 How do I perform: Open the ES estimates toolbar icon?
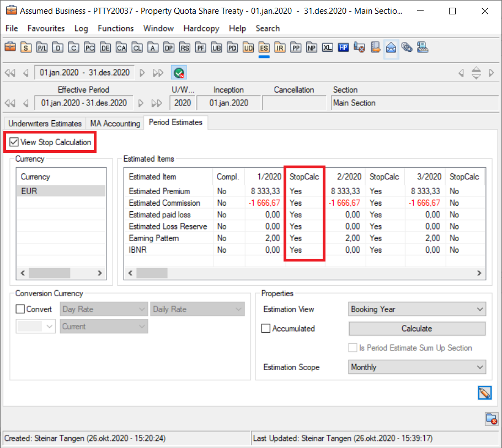(264, 48)
